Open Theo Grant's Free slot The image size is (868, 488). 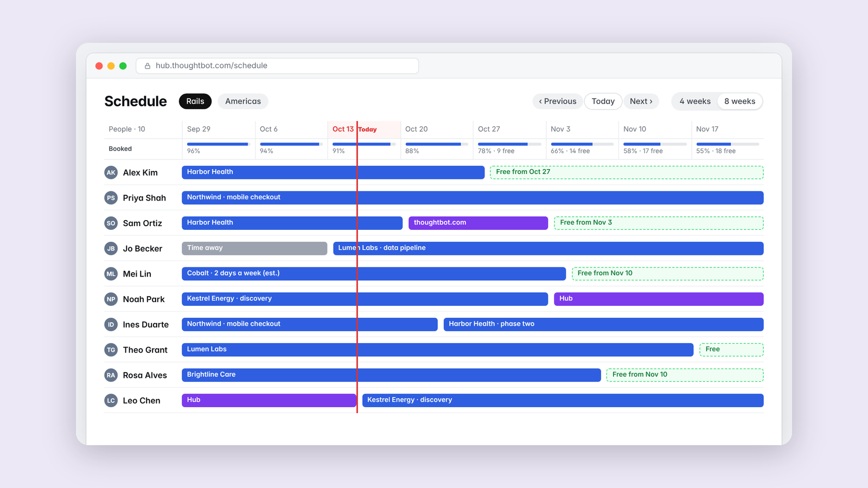point(731,350)
